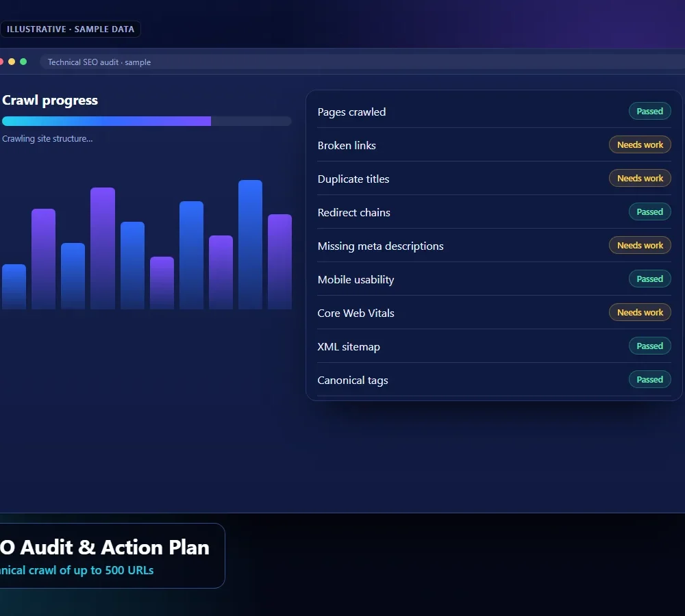This screenshot has width=685, height=616.
Task: Click the Passed badge for Pages crawled
Action: tap(649, 112)
